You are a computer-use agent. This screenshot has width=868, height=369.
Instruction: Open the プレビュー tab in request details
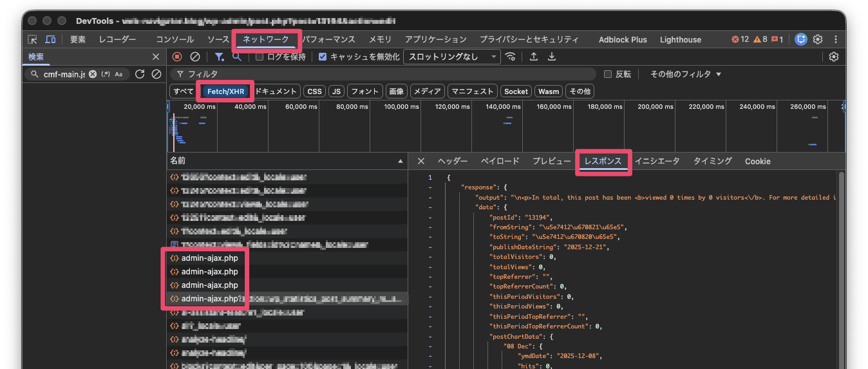(x=551, y=161)
